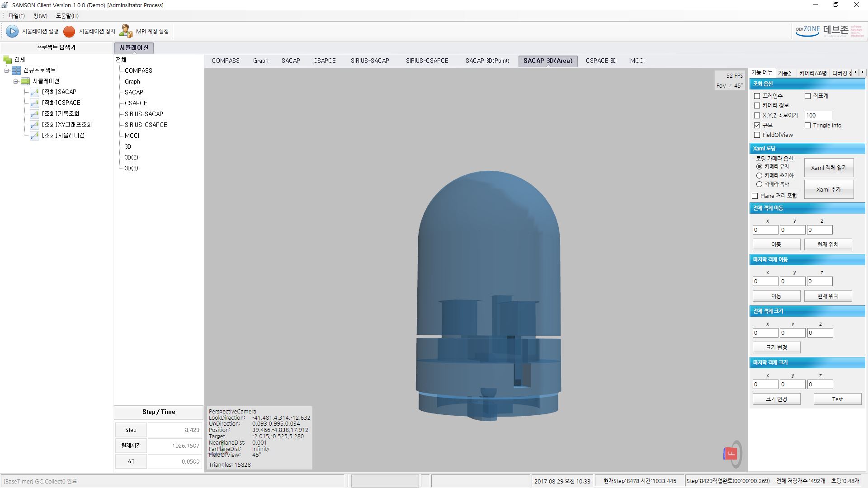Select SIRIUS-SACAP in simulation tree list

point(144,114)
